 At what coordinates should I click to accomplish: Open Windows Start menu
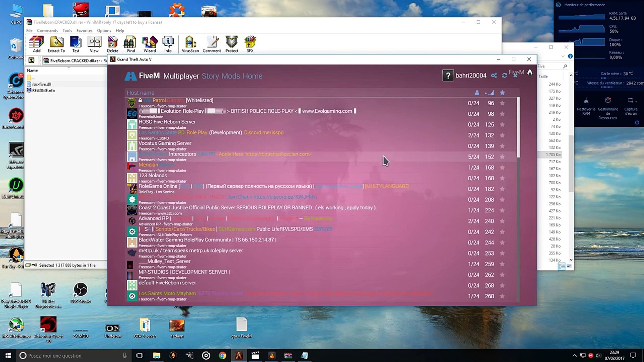click(x=8, y=356)
